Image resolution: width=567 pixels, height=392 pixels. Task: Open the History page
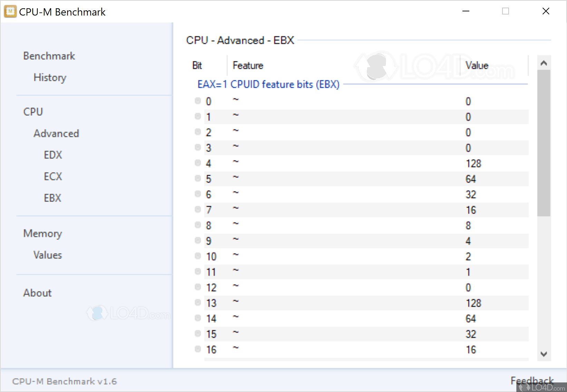click(50, 78)
